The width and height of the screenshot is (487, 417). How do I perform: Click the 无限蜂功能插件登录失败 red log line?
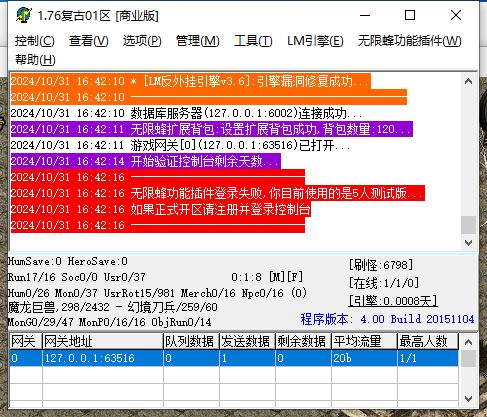[x=218, y=193]
